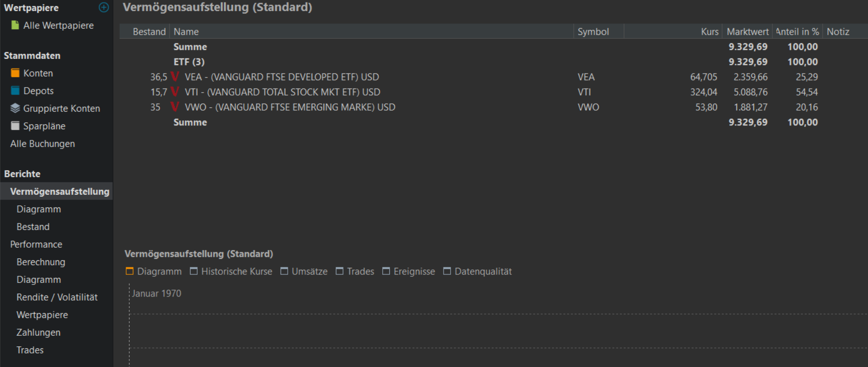Click the Sparpläne icon
Image resolution: width=868 pixels, height=367 pixels.
click(x=15, y=126)
